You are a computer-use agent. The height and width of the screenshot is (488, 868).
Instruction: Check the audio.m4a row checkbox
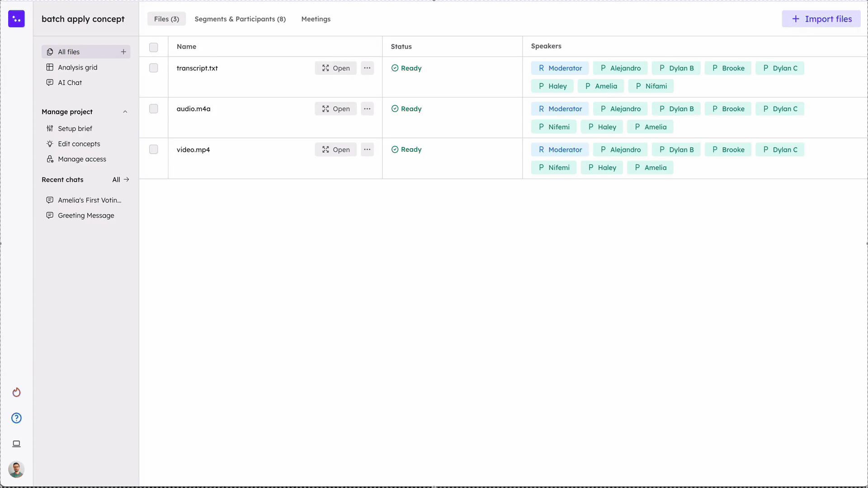pos(154,109)
